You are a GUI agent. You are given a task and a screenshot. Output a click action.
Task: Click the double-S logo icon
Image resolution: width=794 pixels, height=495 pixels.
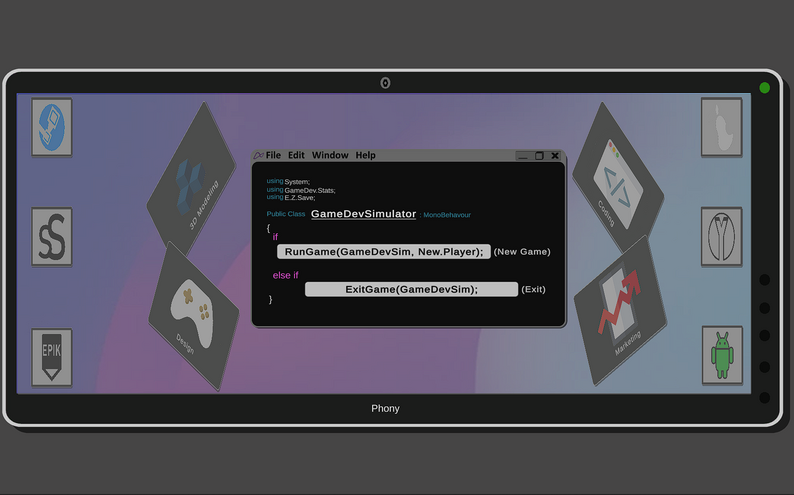(52, 236)
